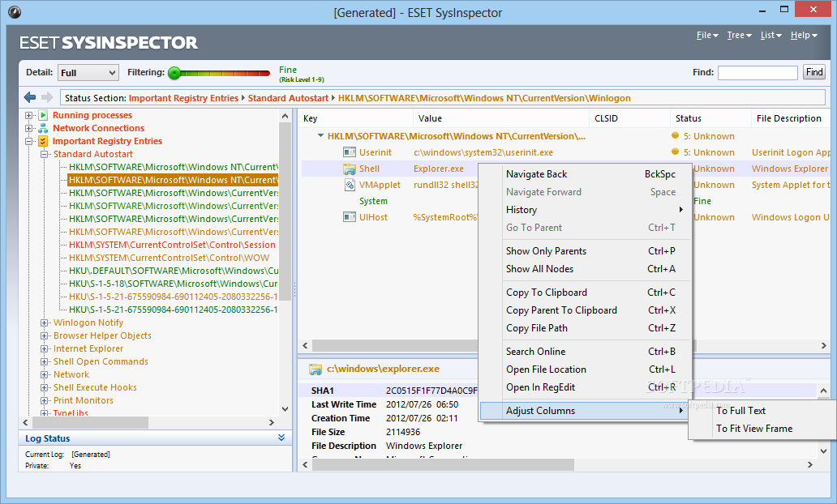
Task: Open the Detail level dropdown
Action: pyautogui.click(x=88, y=73)
